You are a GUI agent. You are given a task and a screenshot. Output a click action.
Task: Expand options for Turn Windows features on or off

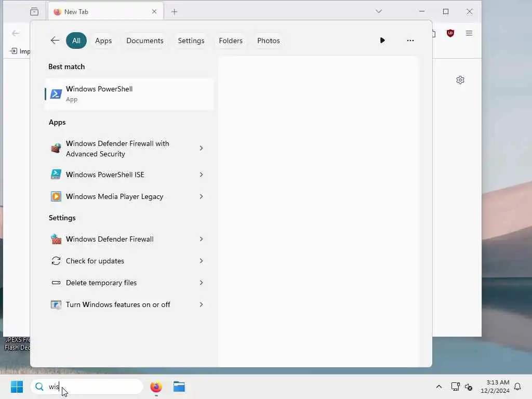201,304
